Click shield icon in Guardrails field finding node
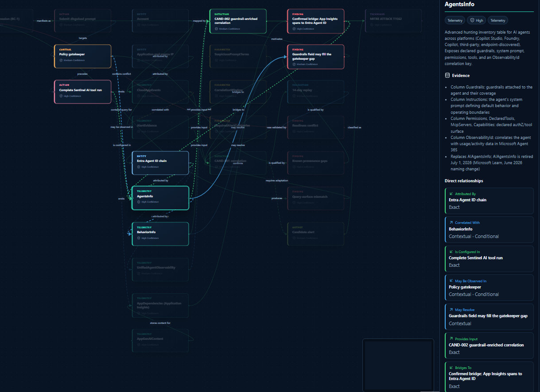Image resolution: width=540 pixels, height=392 pixels. pyautogui.click(x=294, y=64)
